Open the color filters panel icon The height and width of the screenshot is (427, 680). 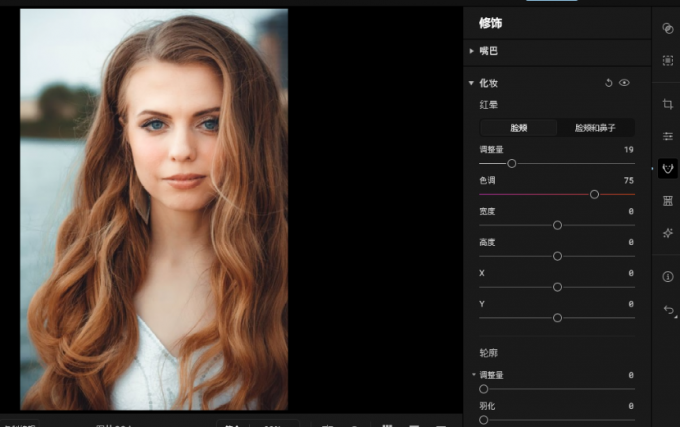point(667,29)
